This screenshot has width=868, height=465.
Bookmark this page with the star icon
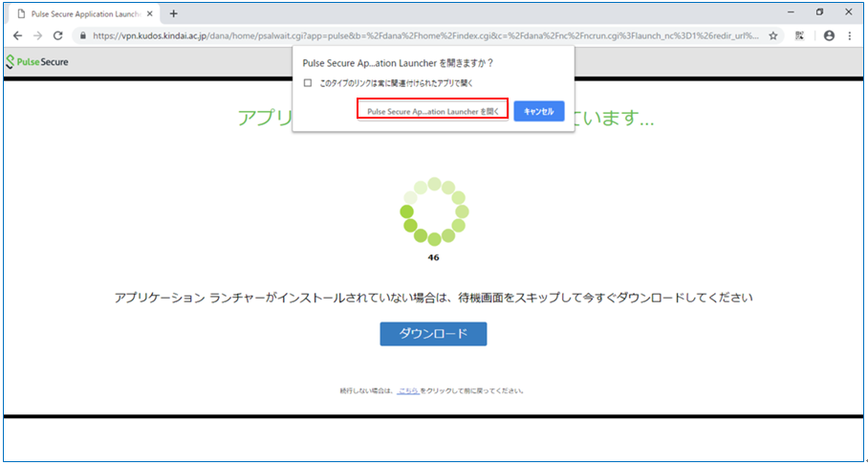772,35
